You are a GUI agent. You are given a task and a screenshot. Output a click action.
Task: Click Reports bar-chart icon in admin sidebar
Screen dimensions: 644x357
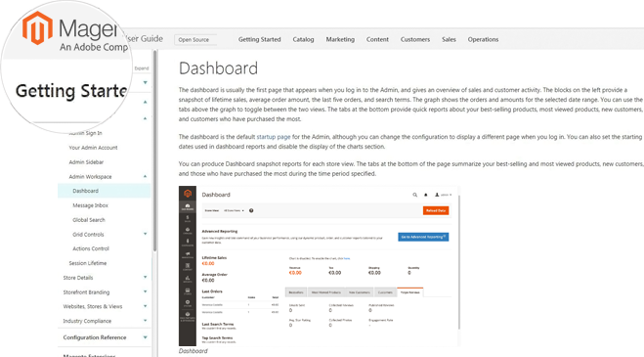pyautogui.click(x=188, y=279)
